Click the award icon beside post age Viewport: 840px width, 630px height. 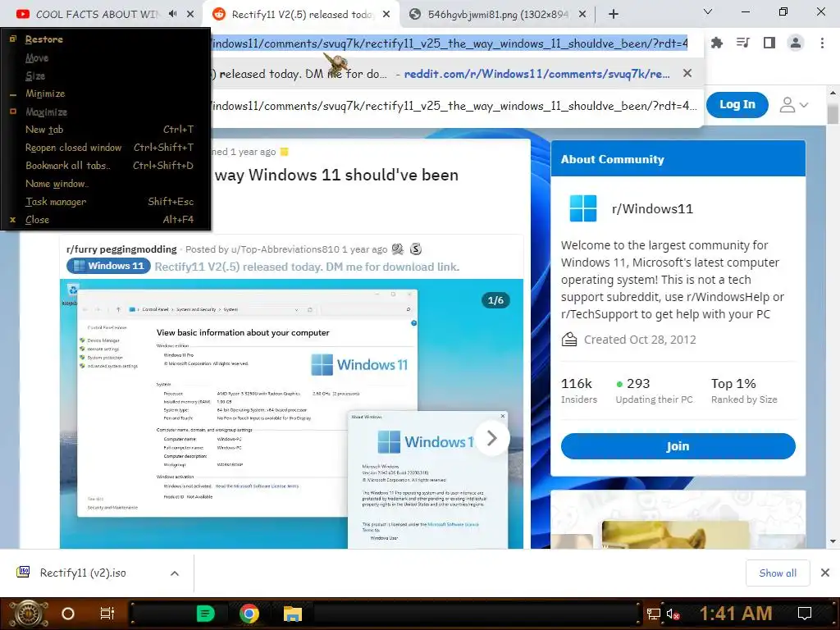[284, 152]
